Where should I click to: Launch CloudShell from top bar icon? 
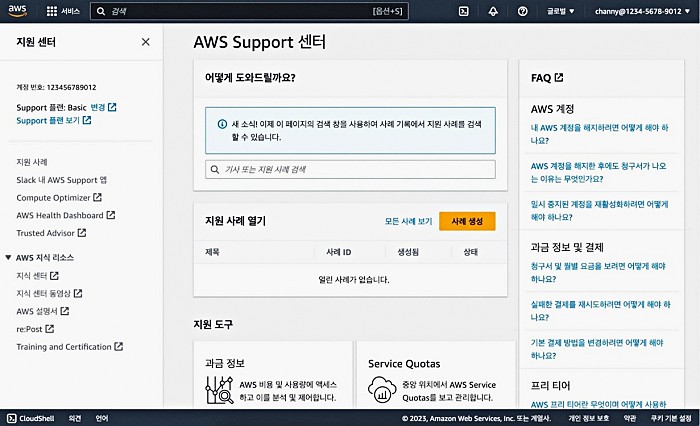tap(463, 11)
